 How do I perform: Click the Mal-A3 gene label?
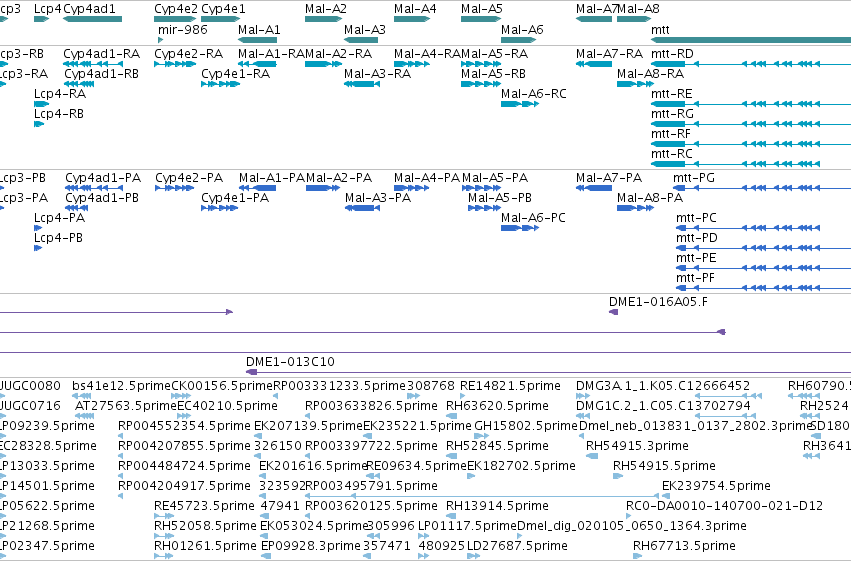coord(365,29)
